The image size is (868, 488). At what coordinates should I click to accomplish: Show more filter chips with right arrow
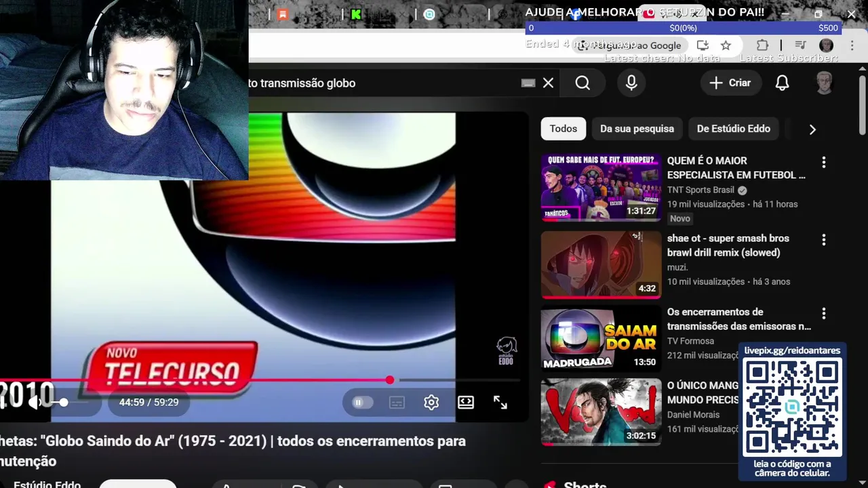812,129
